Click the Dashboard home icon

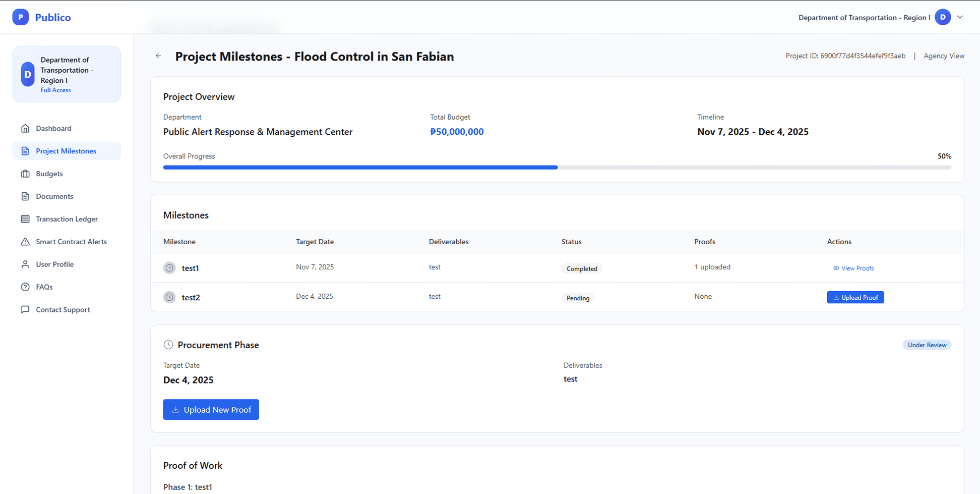(25, 128)
